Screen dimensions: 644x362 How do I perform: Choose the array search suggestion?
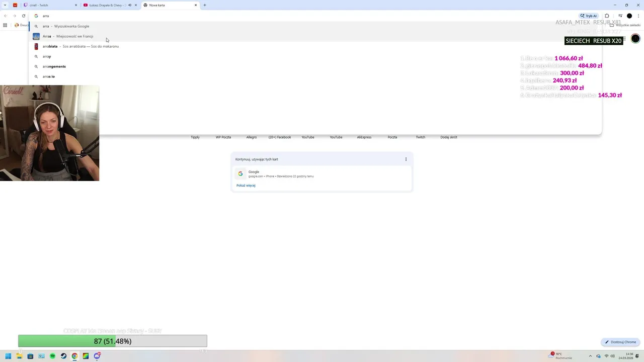tap(315, 56)
